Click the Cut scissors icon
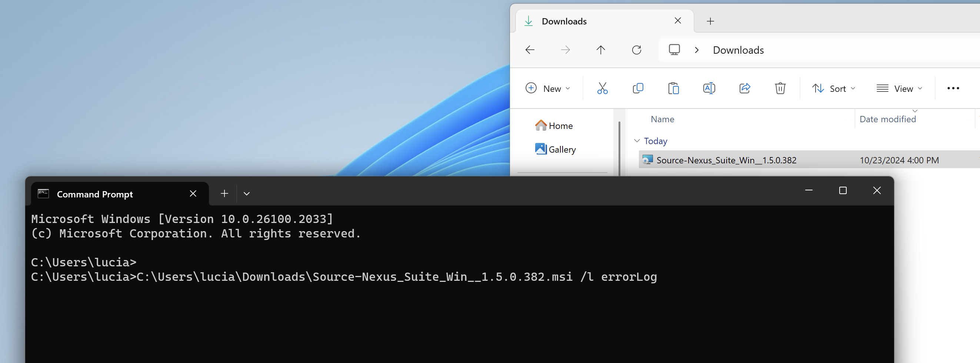The height and width of the screenshot is (363, 980). point(602,88)
